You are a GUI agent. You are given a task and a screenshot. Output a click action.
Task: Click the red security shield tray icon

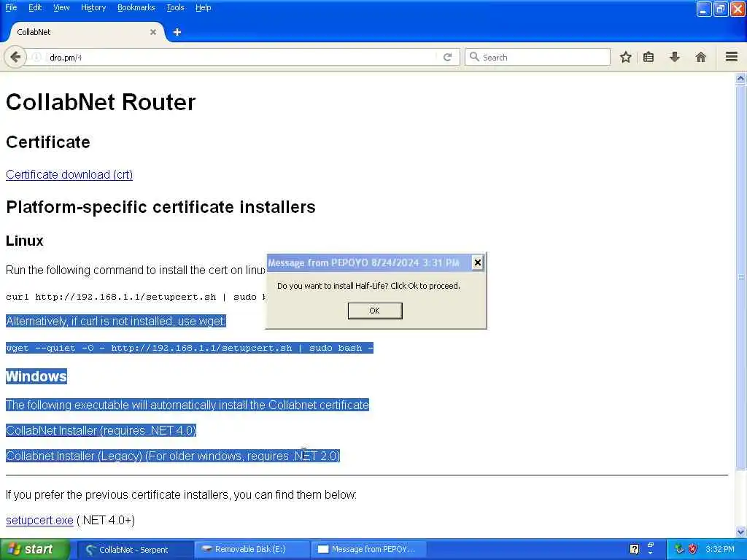693,549
